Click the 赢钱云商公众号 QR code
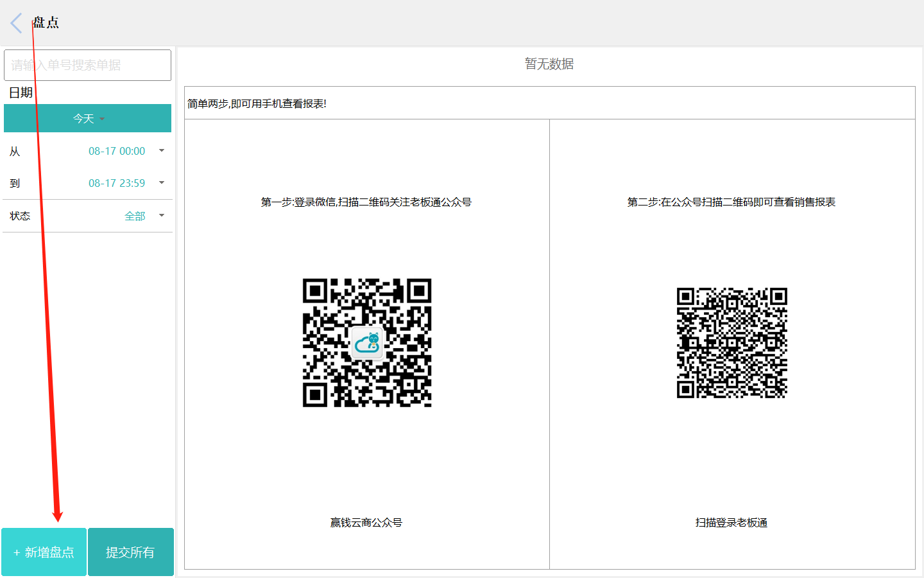The image size is (924, 578). 367,343
